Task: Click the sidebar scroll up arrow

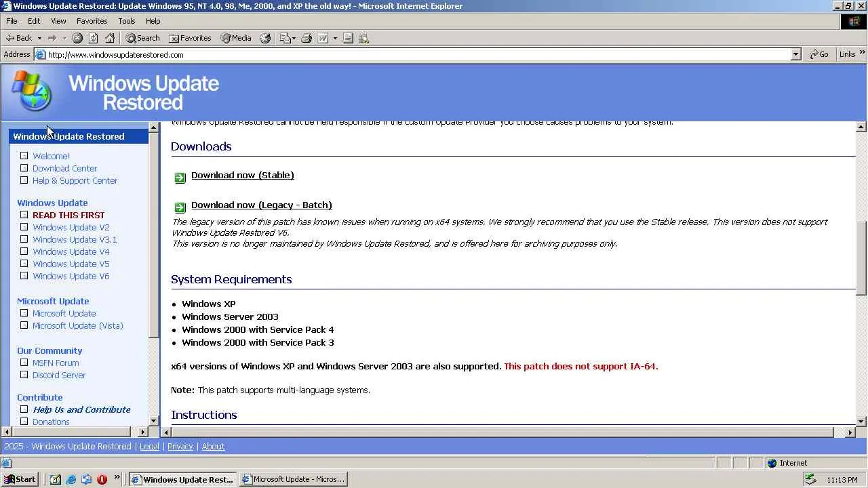Action: pyautogui.click(x=153, y=127)
